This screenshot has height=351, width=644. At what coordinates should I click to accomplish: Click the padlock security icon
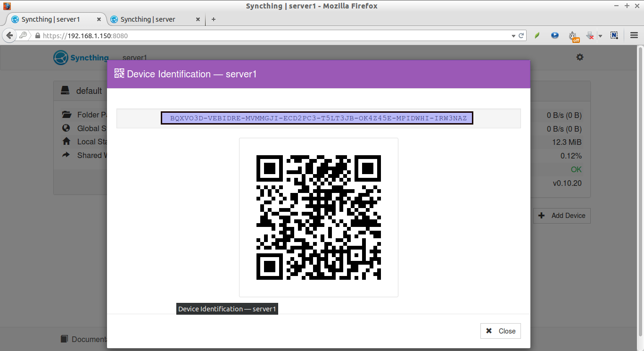pyautogui.click(x=37, y=36)
